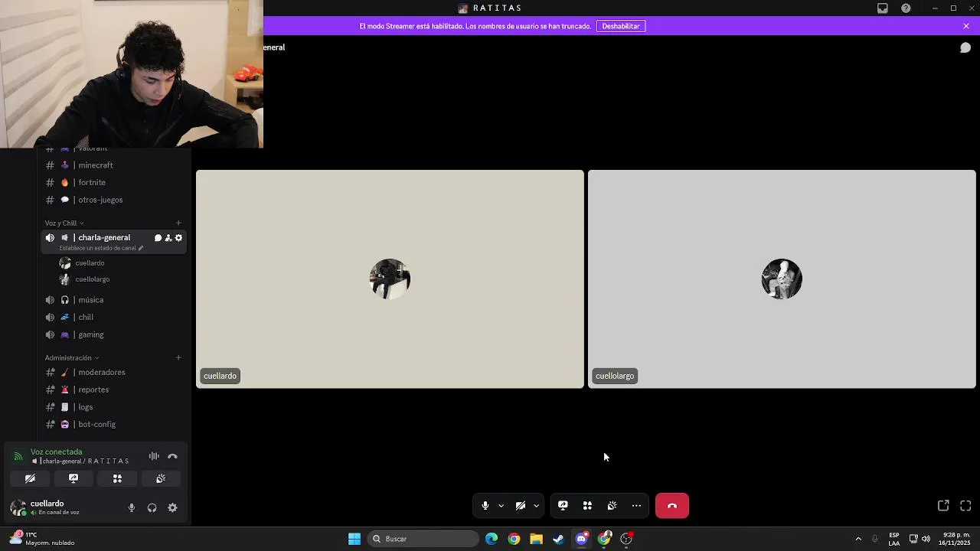Dismiss the Streamer mode banner
980x551 pixels.
tap(966, 26)
